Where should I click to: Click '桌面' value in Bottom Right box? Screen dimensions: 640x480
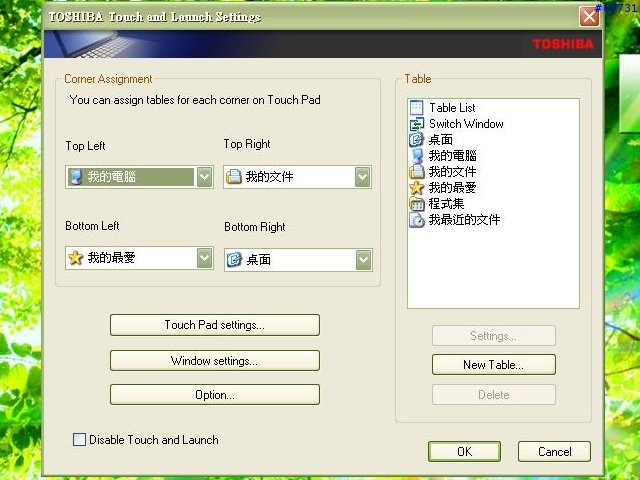coord(259,260)
